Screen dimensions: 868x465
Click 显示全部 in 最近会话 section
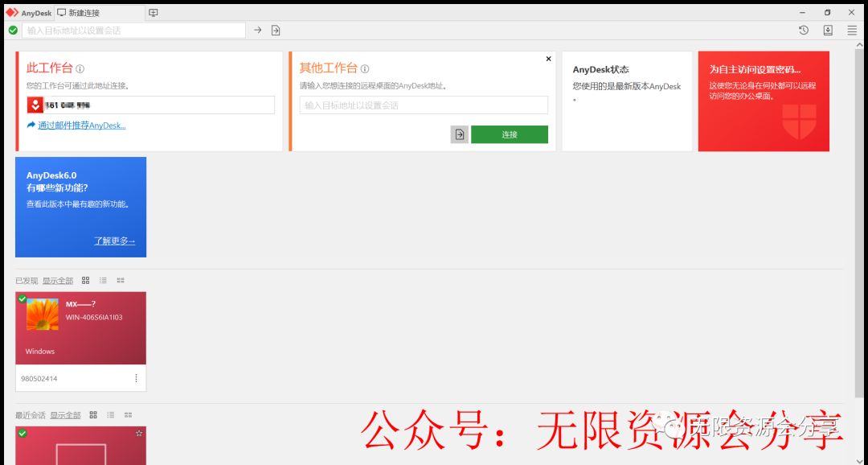tap(65, 414)
